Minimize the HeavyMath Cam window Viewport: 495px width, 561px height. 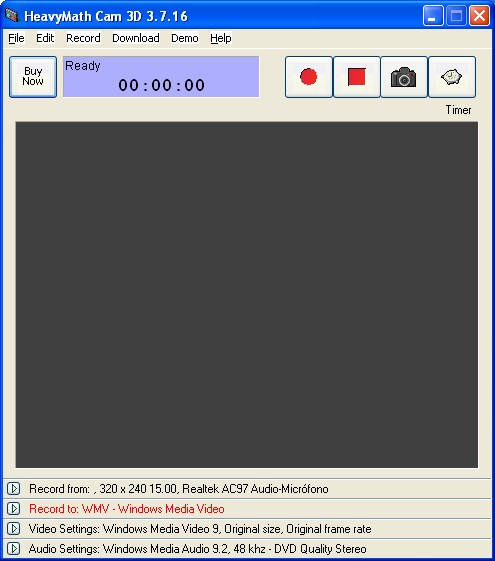(x=433, y=16)
